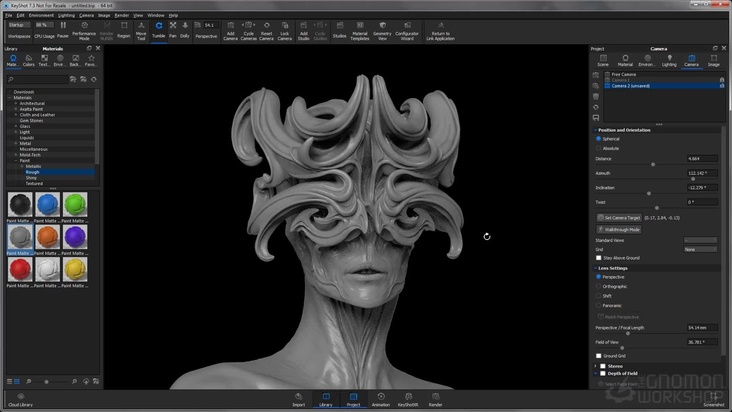
Task: Switch to the Scene tab in Project panel
Action: [604, 60]
